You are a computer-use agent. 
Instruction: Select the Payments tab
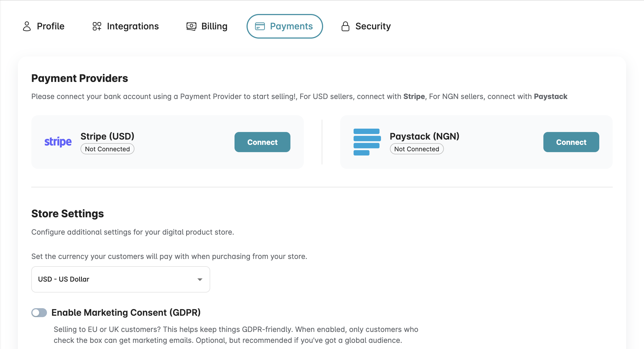tap(291, 26)
